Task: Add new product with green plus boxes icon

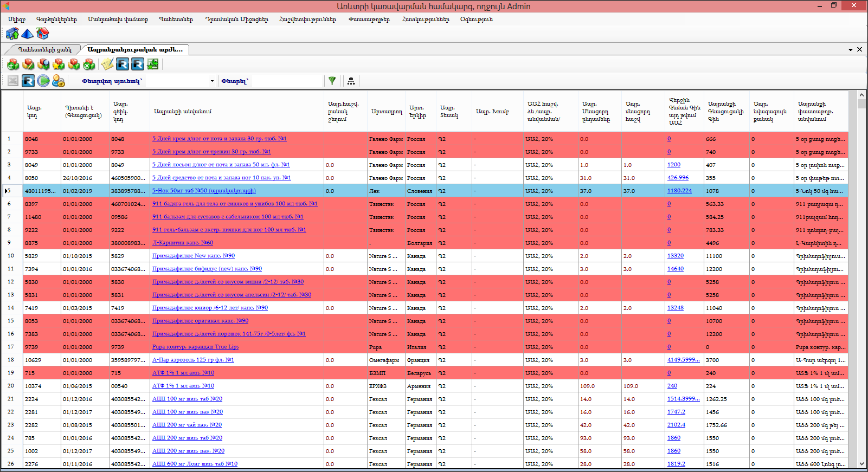Action: (x=13, y=64)
